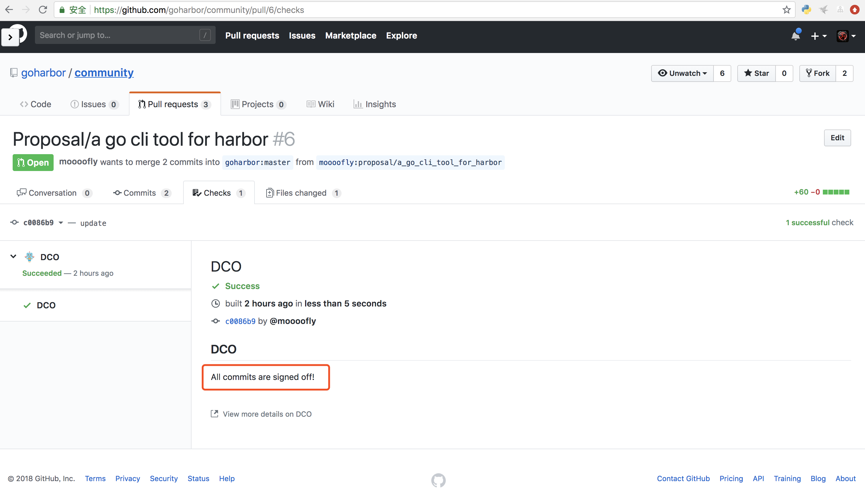Click the notifications bell icon
This screenshot has width=865, height=504.
(795, 35)
